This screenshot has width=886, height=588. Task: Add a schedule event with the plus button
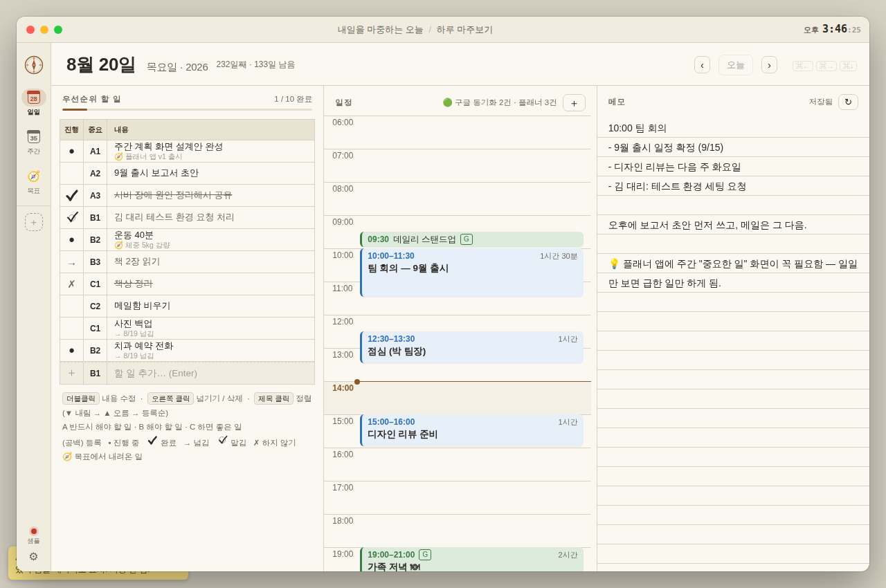(x=574, y=102)
